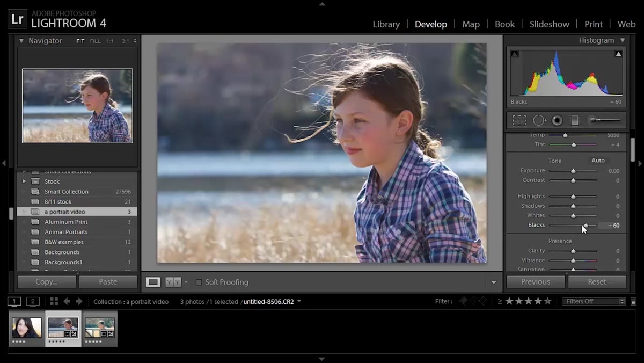644x363 pixels.
Task: Collapse the Histogram panel triangle
Action: [x=623, y=40]
